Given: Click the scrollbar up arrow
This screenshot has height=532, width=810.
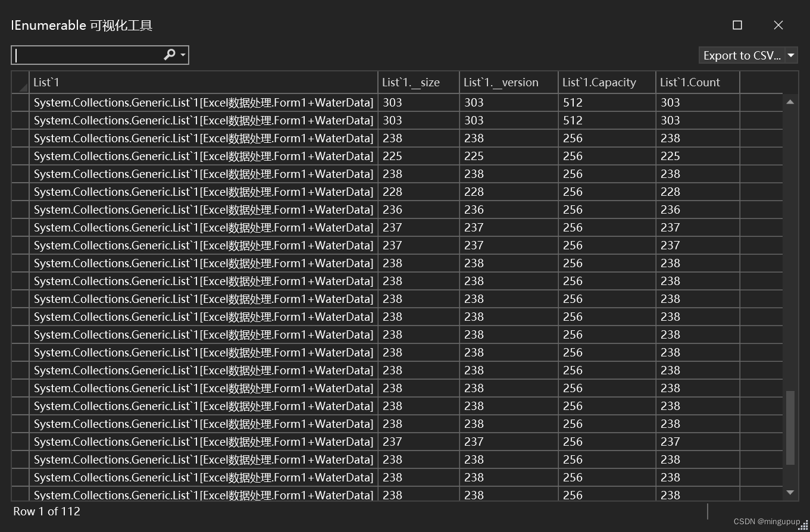Looking at the screenshot, I should (x=790, y=102).
